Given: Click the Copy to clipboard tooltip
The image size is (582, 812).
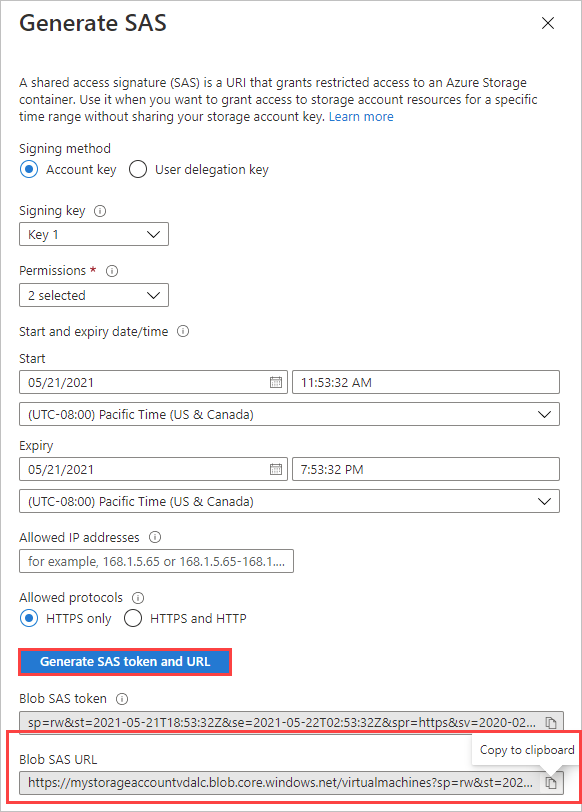Looking at the screenshot, I should pos(526,750).
